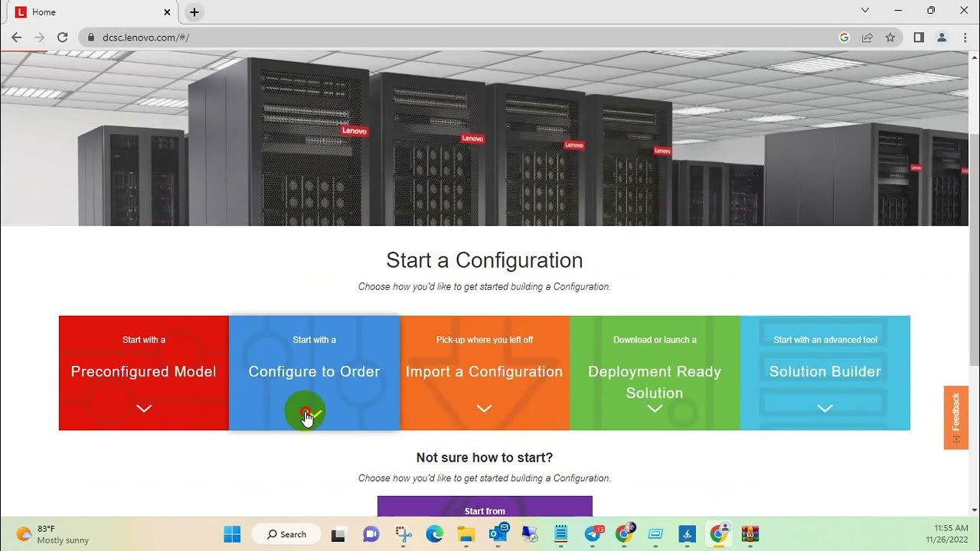
Task: Bookmark this page with the star
Action: [890, 37]
